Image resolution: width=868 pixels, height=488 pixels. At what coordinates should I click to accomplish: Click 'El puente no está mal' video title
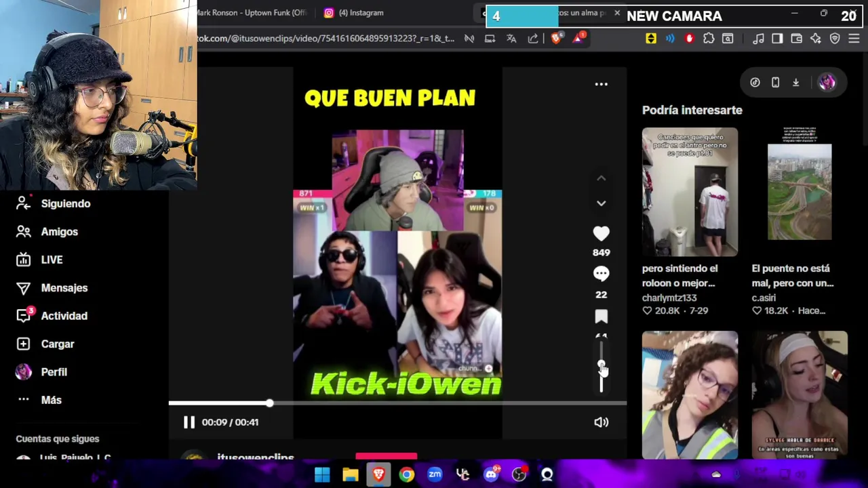tap(793, 276)
